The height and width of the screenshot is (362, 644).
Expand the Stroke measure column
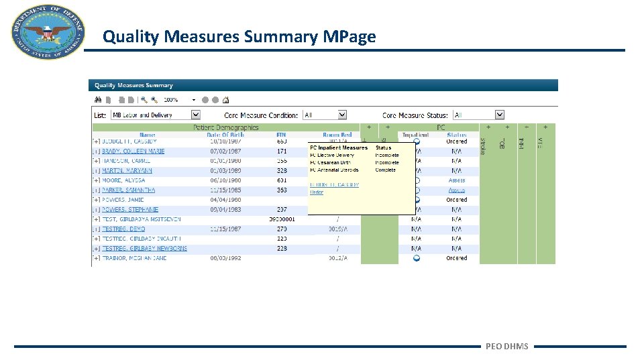[488, 127]
